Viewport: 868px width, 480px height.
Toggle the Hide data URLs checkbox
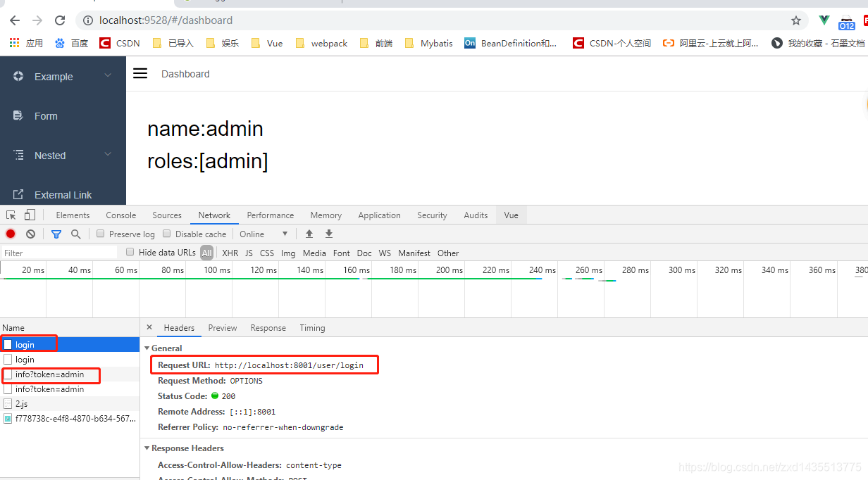click(130, 252)
